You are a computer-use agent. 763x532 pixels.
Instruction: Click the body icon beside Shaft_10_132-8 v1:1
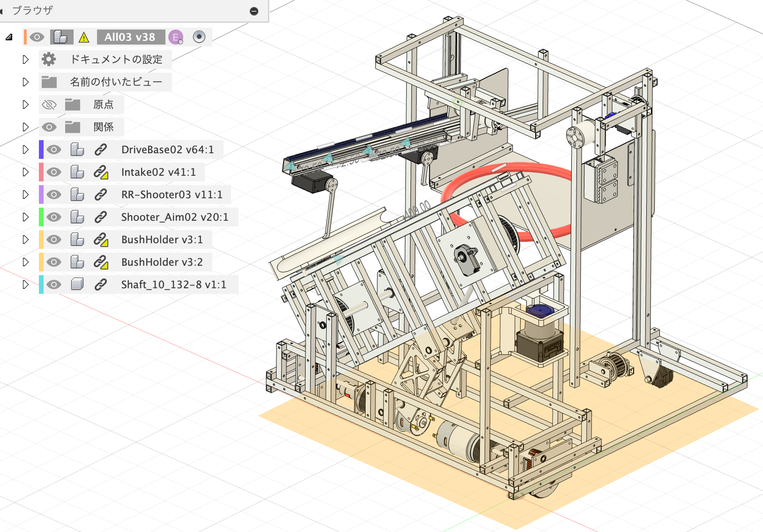click(77, 285)
